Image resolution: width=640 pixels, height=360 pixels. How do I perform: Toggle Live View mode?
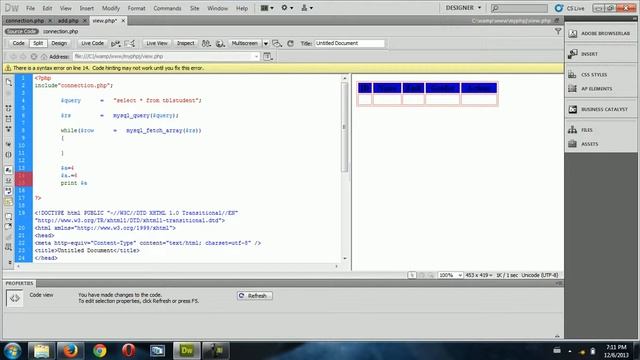[157, 43]
